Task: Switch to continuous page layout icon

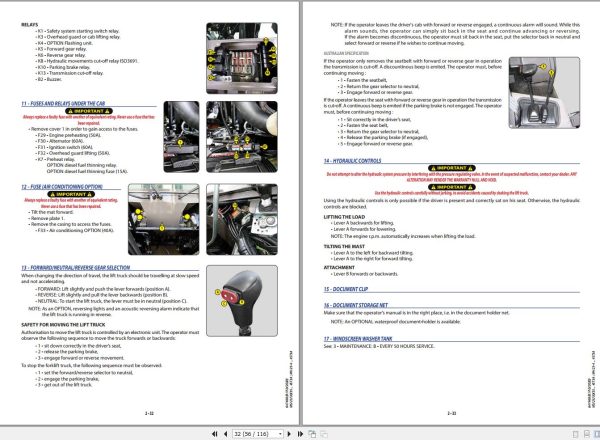Action: click(587, 434)
